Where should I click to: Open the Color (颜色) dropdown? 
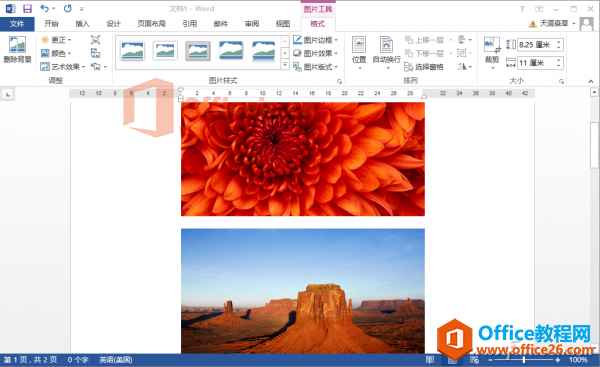(56, 53)
